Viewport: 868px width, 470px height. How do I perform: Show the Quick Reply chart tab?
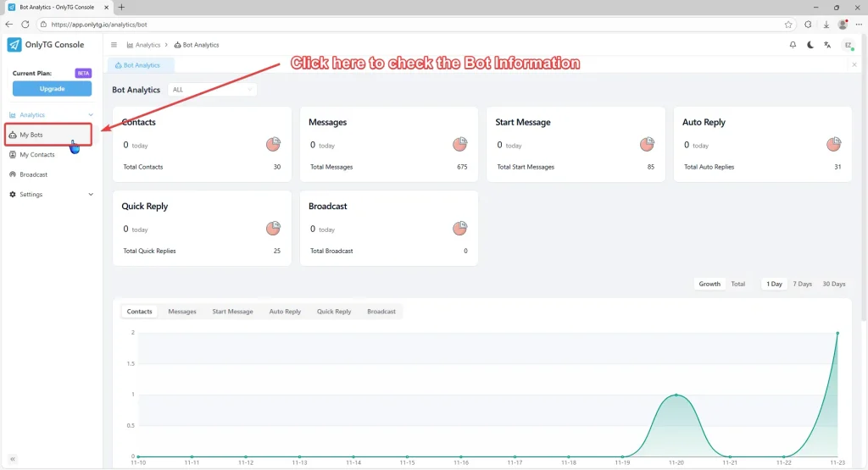click(x=334, y=312)
